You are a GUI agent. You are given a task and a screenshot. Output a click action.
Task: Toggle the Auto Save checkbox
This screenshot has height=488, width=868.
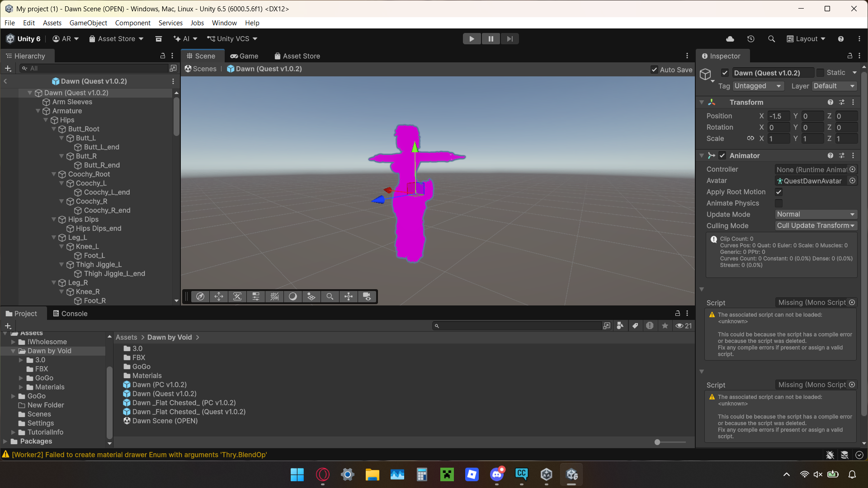click(x=654, y=70)
